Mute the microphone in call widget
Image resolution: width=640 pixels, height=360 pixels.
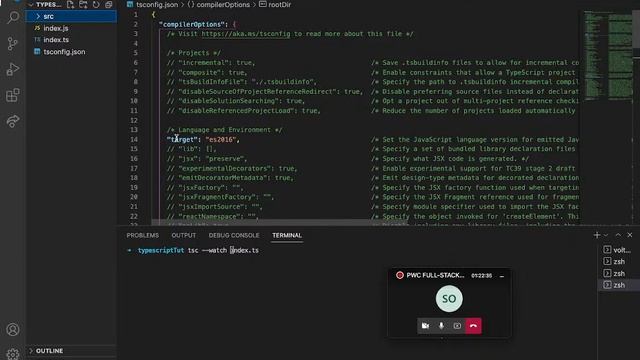click(441, 326)
